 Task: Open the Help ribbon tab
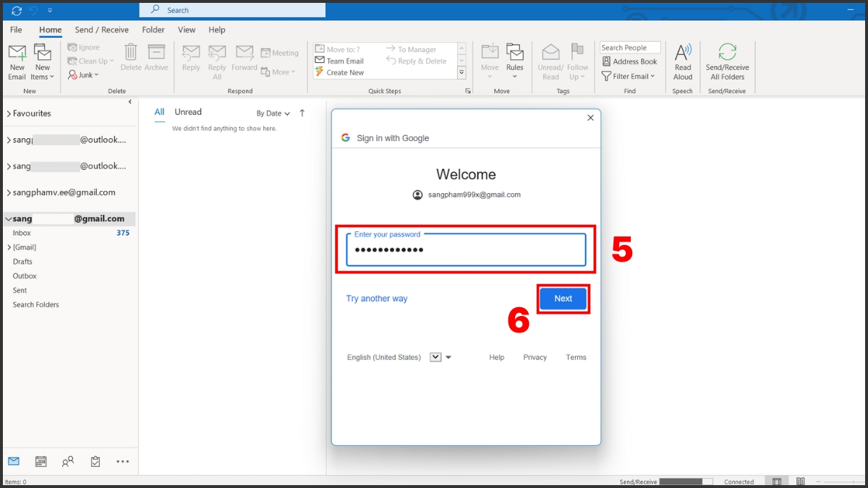point(217,30)
